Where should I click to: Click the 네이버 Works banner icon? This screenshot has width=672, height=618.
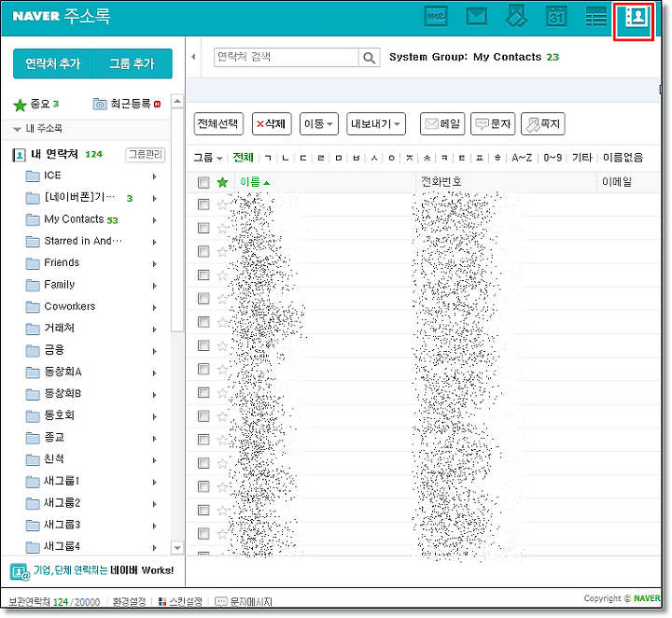20,572
